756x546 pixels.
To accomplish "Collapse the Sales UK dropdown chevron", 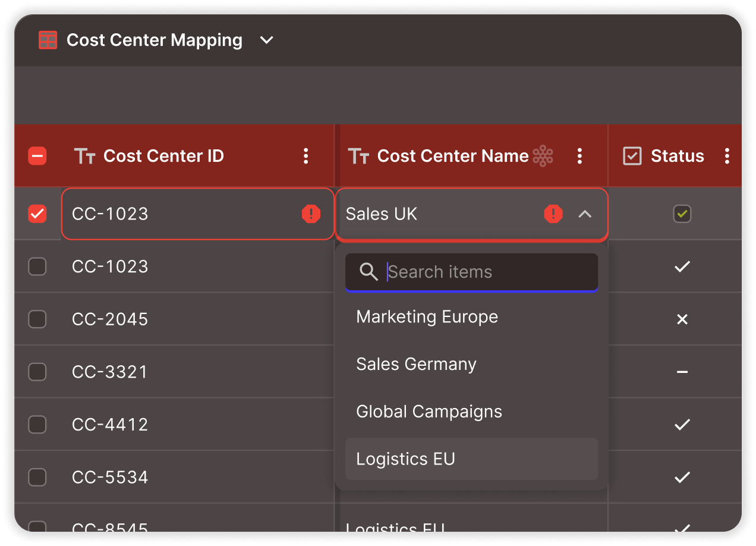I will click(x=585, y=214).
